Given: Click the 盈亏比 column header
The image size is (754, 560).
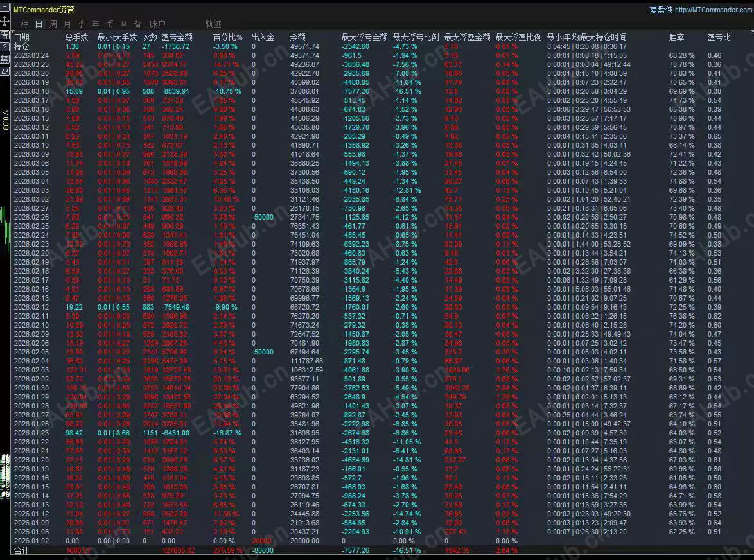Looking at the screenshot, I should (719, 37).
